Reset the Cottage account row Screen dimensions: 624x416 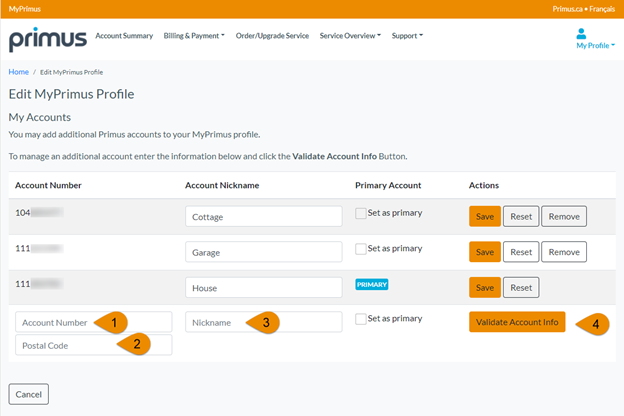(521, 216)
